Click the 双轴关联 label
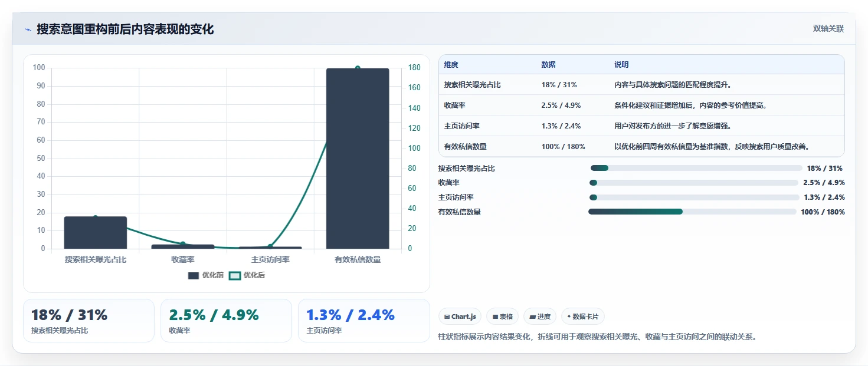Viewport: 868px width, 366px height. point(828,28)
